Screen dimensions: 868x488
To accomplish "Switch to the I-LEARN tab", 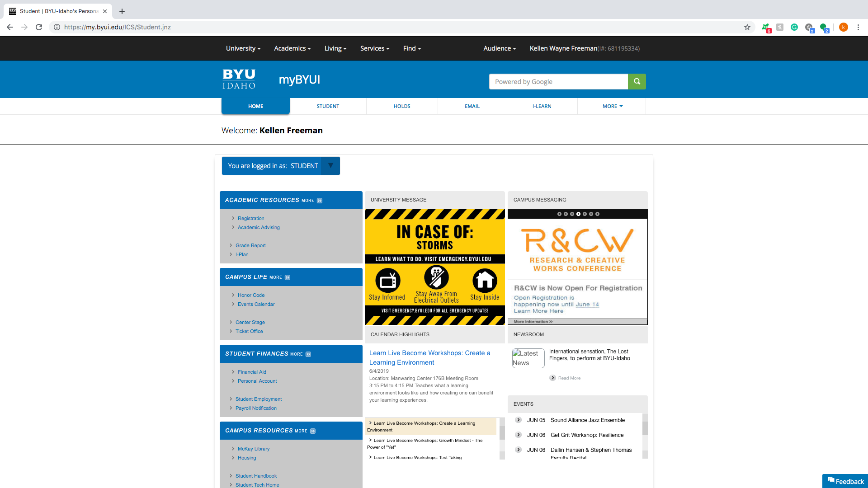I will [542, 106].
